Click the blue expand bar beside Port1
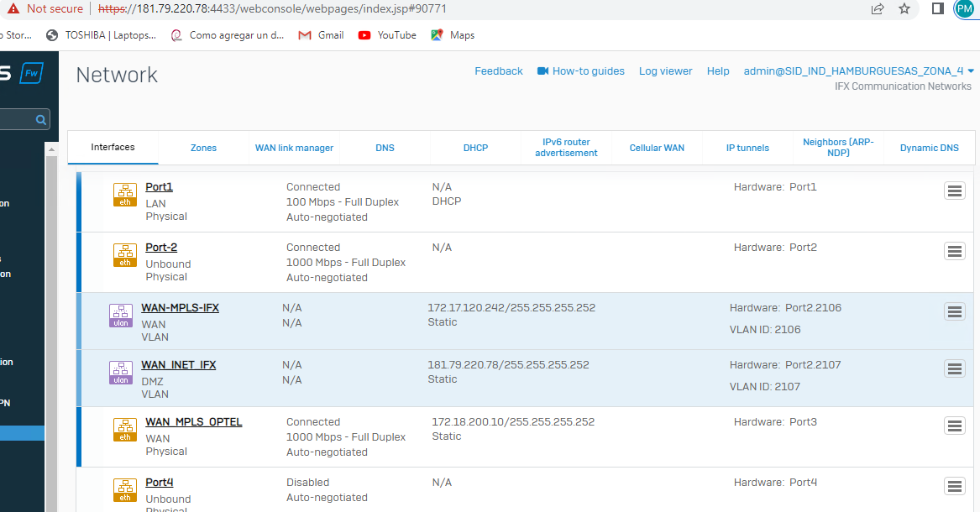The image size is (980, 512). pyautogui.click(x=79, y=201)
